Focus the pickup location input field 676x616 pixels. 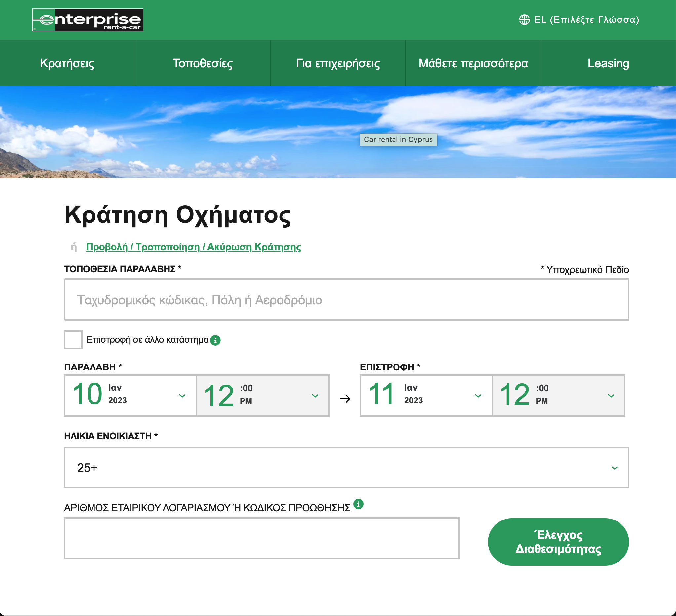click(x=346, y=299)
